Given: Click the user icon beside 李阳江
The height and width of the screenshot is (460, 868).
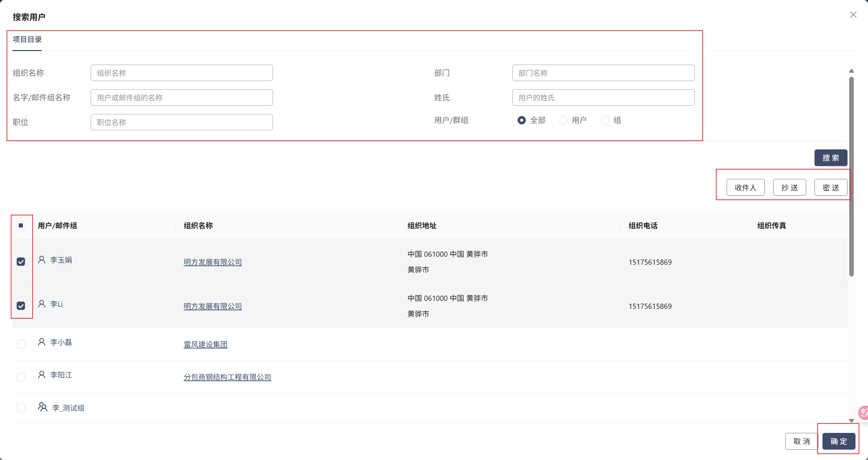Looking at the screenshot, I should pos(42,375).
